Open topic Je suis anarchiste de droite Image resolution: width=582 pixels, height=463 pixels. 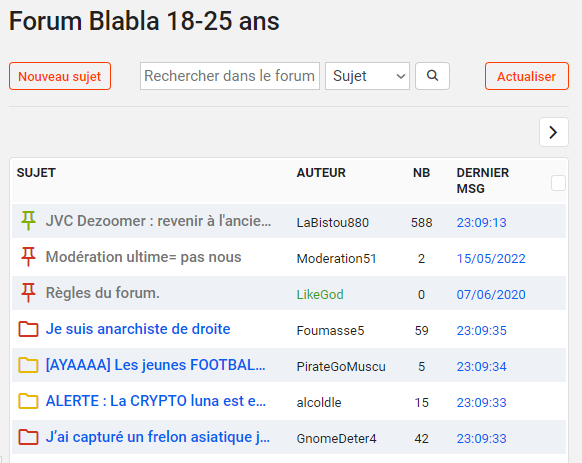pyautogui.click(x=138, y=329)
